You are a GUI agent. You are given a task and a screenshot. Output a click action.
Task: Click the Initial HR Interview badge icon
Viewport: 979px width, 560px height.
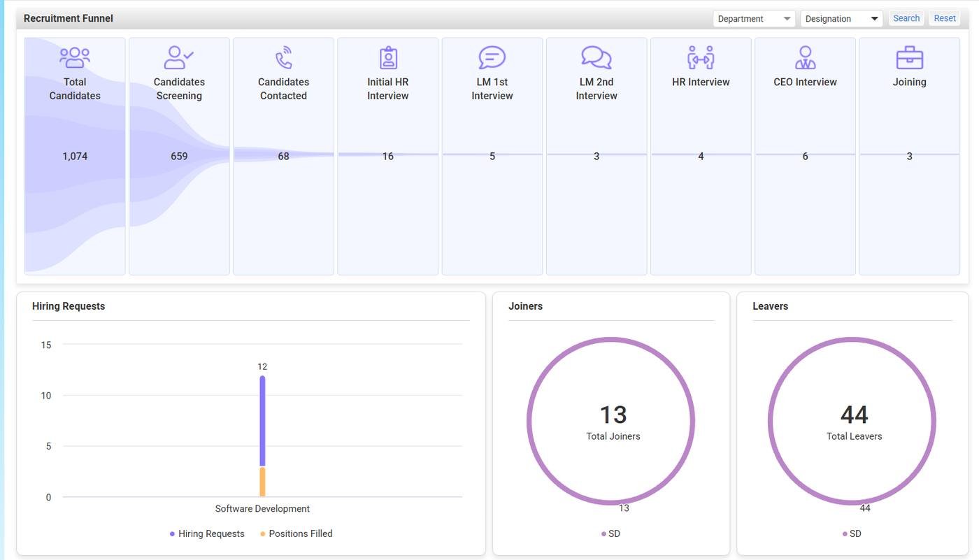(388, 57)
